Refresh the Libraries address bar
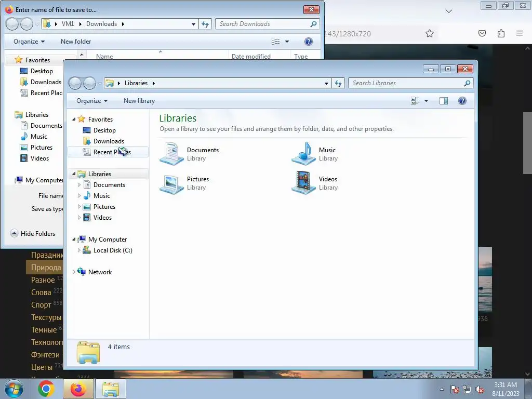This screenshot has height=399, width=532. pos(338,83)
